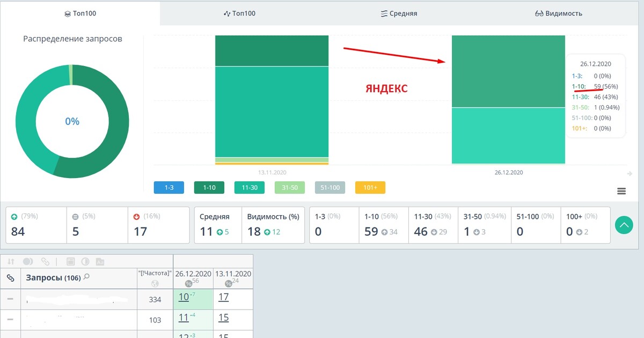Viewport: 644px width, 338px height.
Task: Switch to the Топ100 line chart tab
Action: point(239,13)
